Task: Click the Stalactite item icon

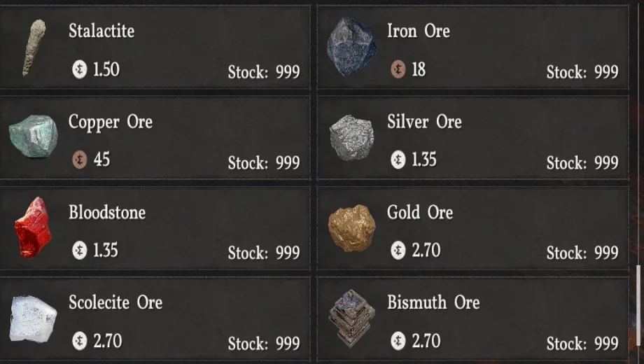Action: pyautogui.click(x=32, y=47)
